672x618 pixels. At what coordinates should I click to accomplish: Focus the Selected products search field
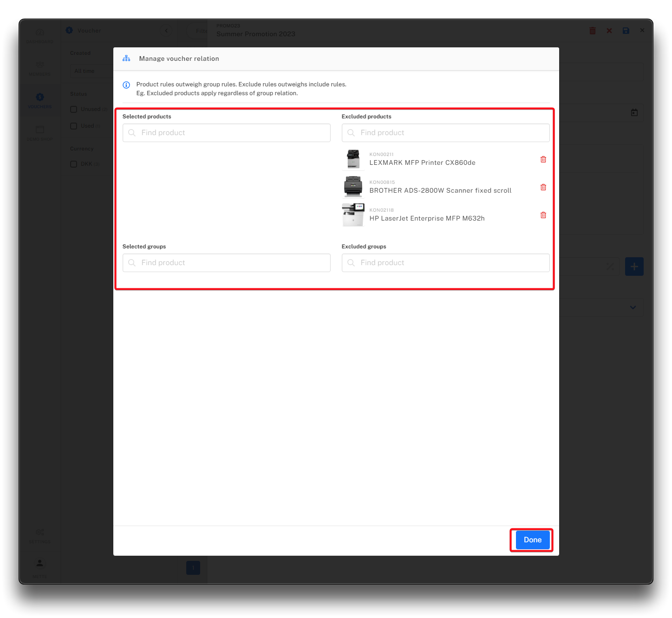pos(227,133)
